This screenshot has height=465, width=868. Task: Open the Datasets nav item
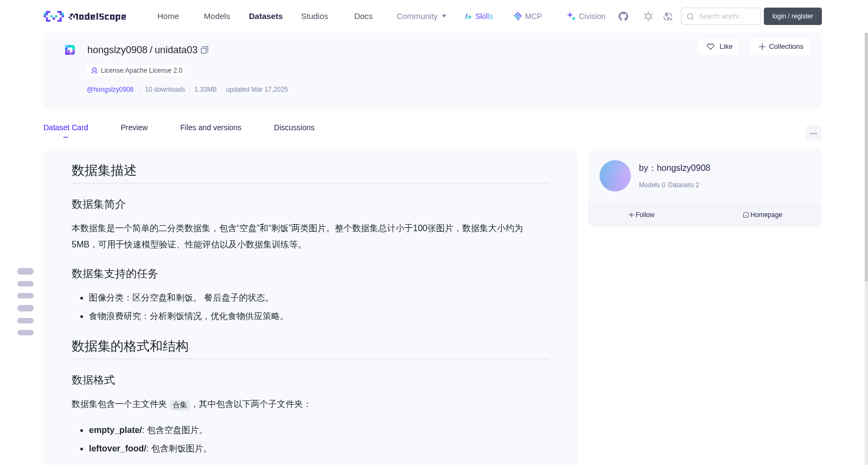(266, 16)
